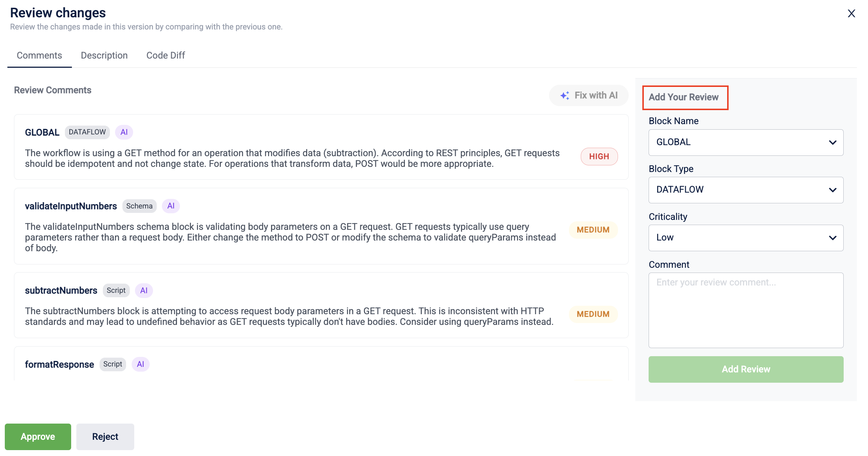Viewport: 868px width, 456px height.
Task: Click AI badge on validateInputNumbers comment
Action: [171, 206]
